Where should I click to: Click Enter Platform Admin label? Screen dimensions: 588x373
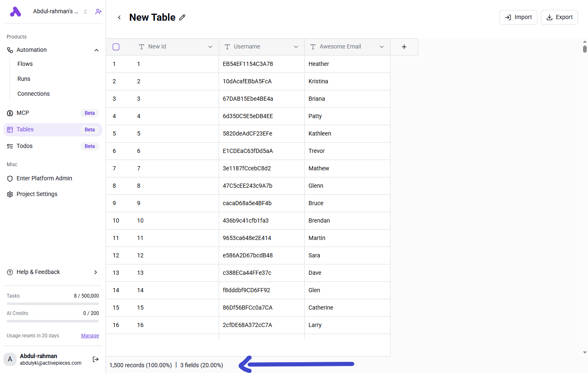point(44,178)
